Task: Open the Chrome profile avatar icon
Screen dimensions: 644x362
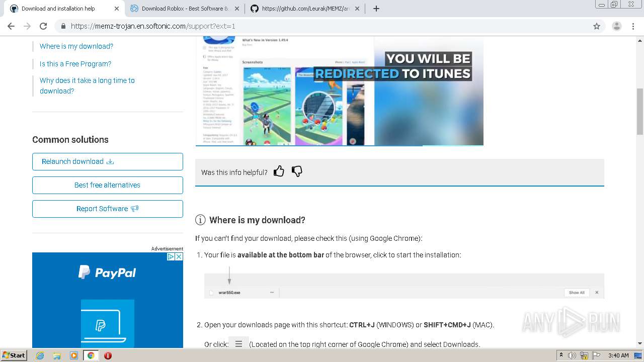Action: [616, 26]
